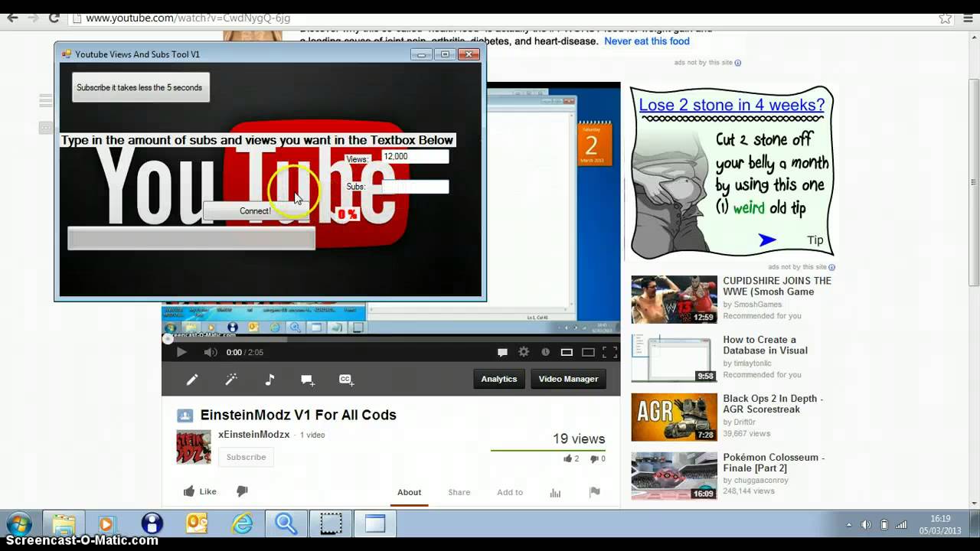The width and height of the screenshot is (980, 551).
Task: Open the Black Ops 2 In Depth thumbnail
Action: (674, 417)
